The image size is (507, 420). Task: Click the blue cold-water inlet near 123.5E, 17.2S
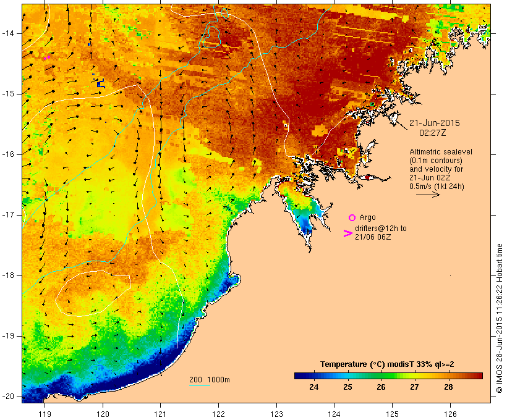point(305,224)
